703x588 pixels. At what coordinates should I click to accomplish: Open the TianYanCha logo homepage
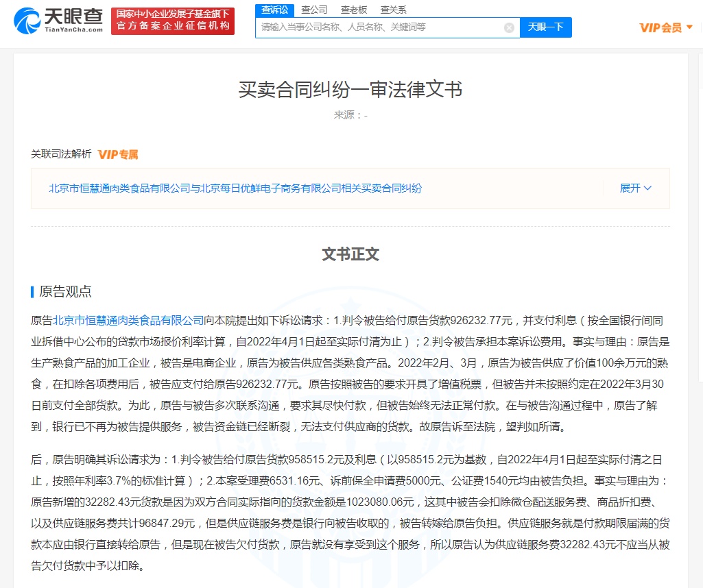58,21
